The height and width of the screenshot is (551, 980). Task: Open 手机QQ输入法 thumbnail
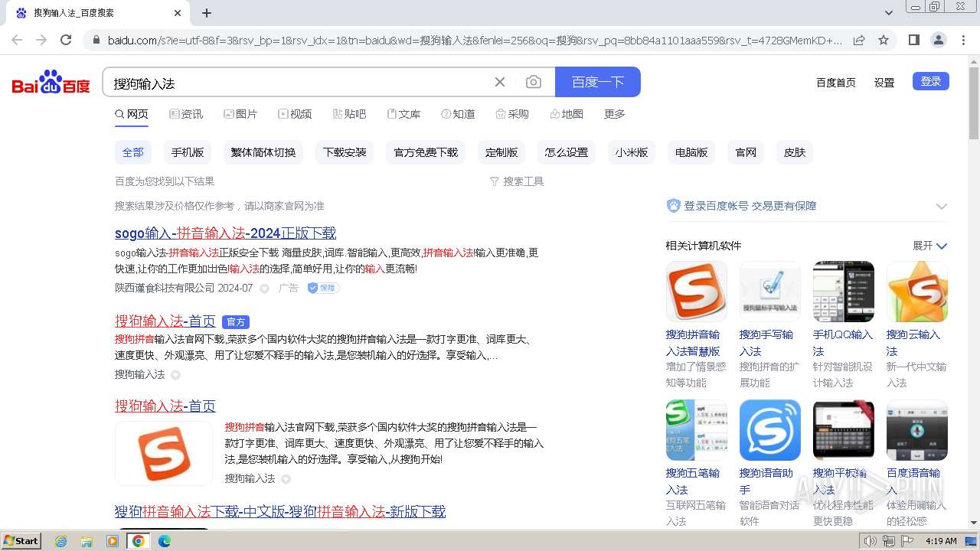point(843,291)
